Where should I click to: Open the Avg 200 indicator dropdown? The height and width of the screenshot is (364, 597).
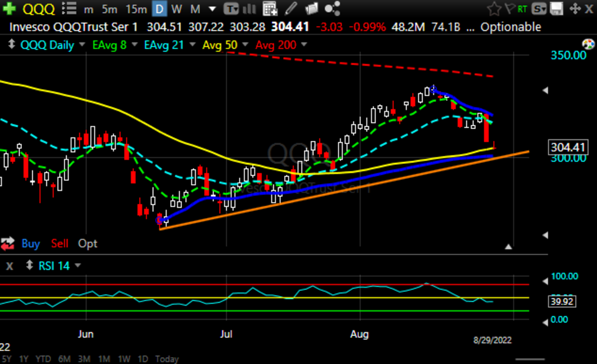pyautogui.click(x=304, y=45)
